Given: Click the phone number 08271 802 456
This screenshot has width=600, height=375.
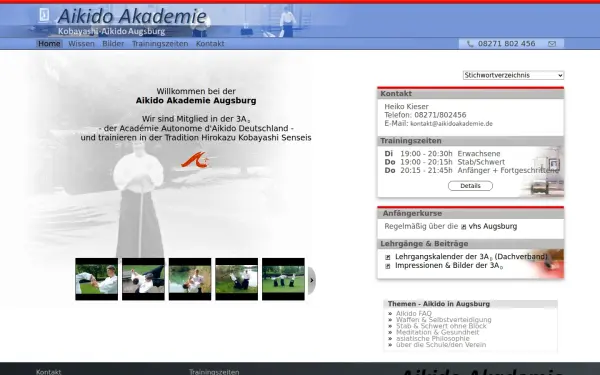Looking at the screenshot, I should click(x=506, y=44).
